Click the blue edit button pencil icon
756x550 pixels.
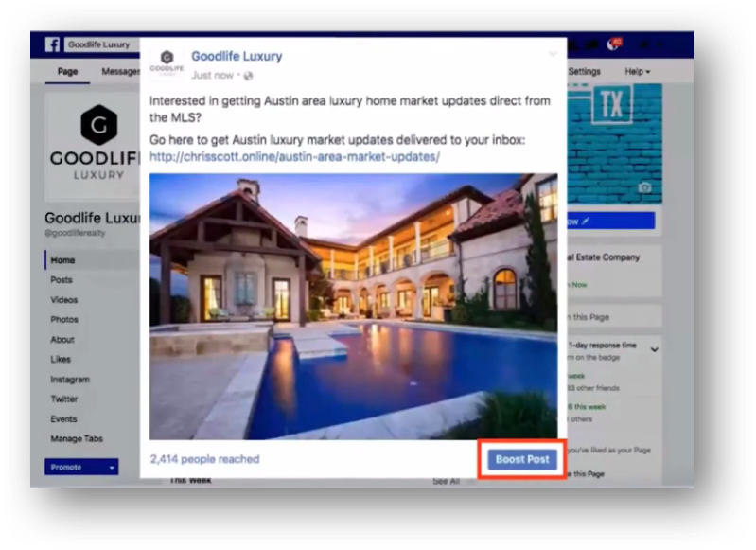coord(586,222)
